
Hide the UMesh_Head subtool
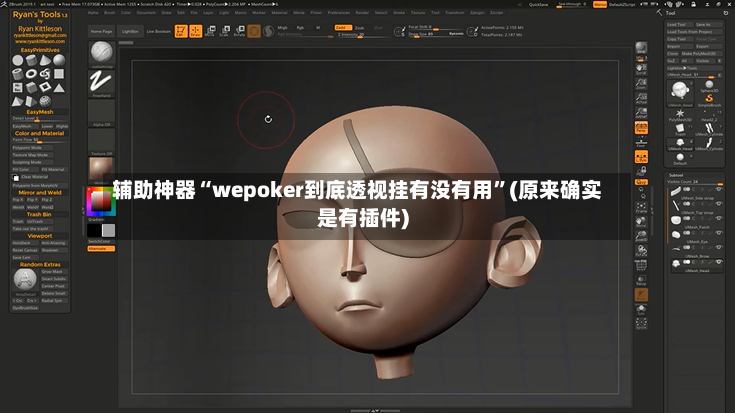719,262
